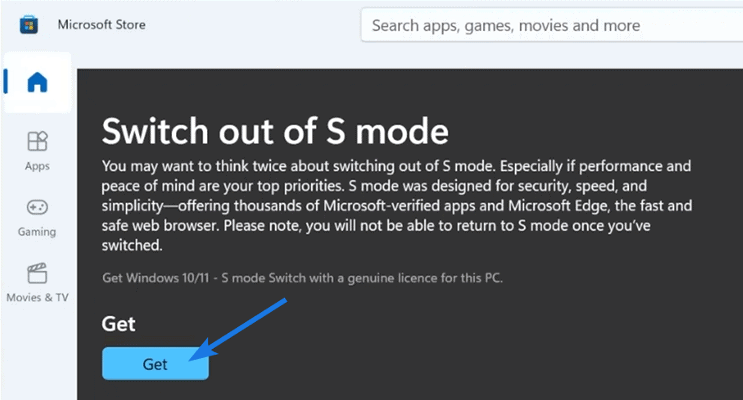Open the Home page from sidebar icon
743x400 pixels.
click(x=37, y=82)
